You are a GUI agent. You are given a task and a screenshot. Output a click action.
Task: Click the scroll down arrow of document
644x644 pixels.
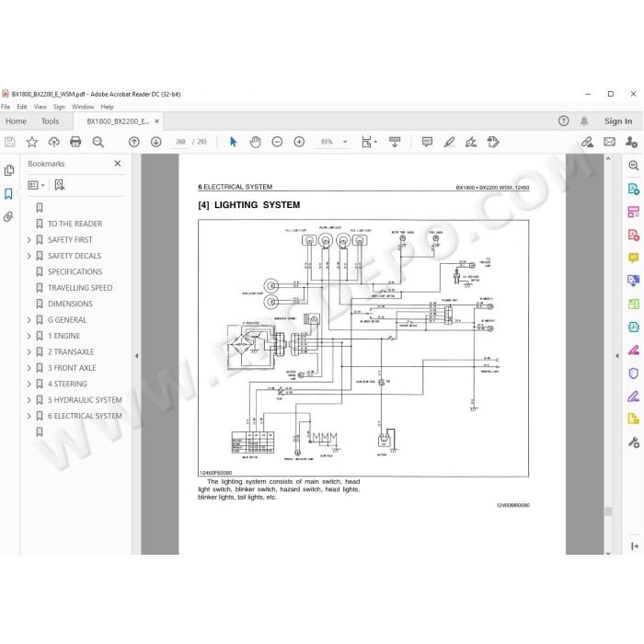(608, 553)
